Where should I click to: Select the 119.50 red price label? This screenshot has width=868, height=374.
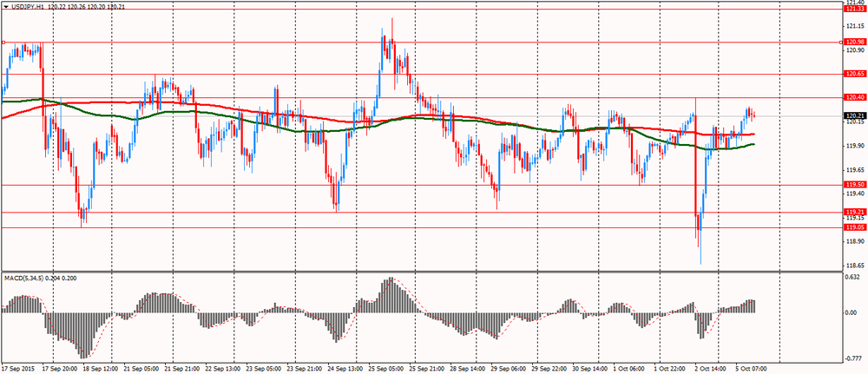[x=854, y=185]
